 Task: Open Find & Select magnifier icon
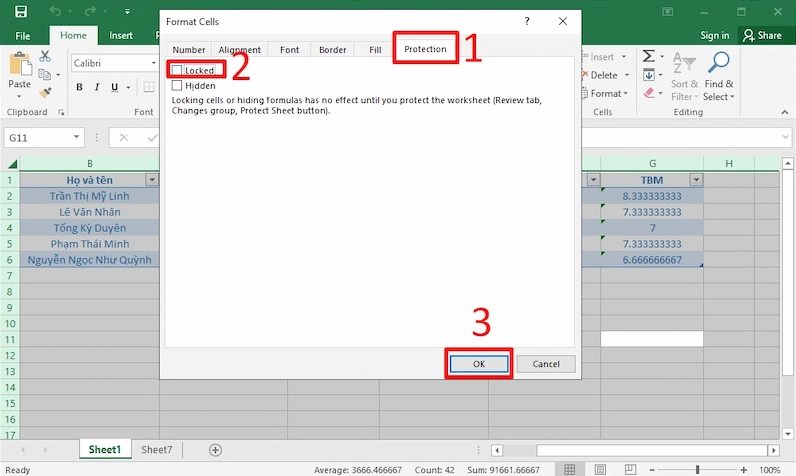(718, 62)
